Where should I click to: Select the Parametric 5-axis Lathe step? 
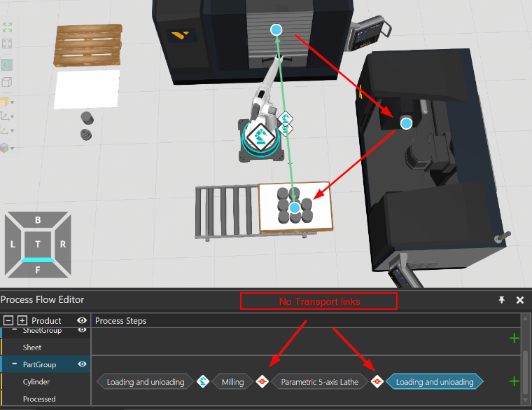(x=320, y=382)
